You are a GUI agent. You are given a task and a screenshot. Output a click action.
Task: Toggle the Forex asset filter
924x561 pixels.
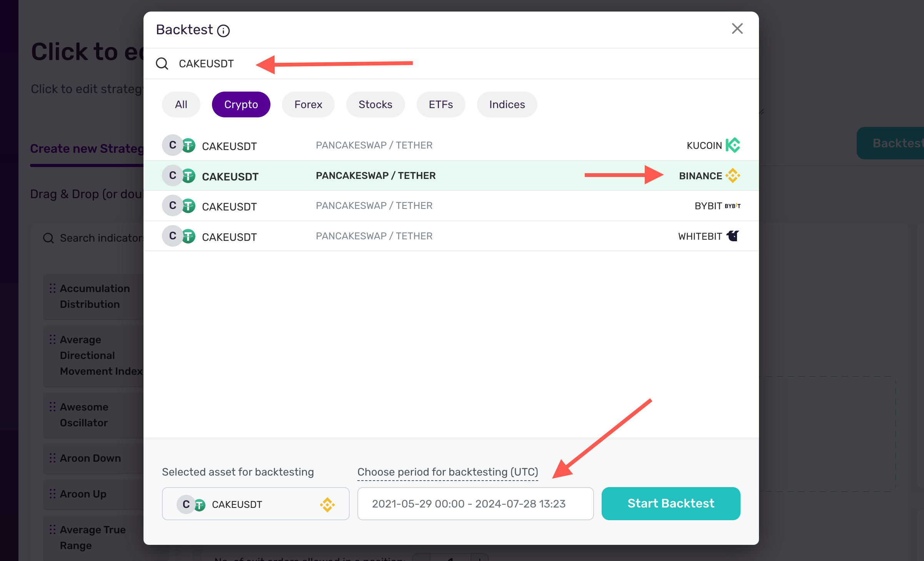[308, 104]
